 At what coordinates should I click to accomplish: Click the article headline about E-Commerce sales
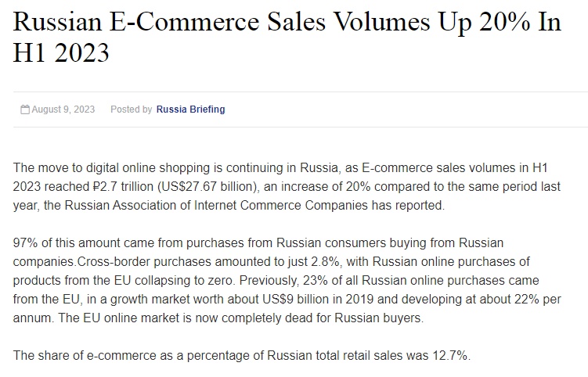pos(287,37)
